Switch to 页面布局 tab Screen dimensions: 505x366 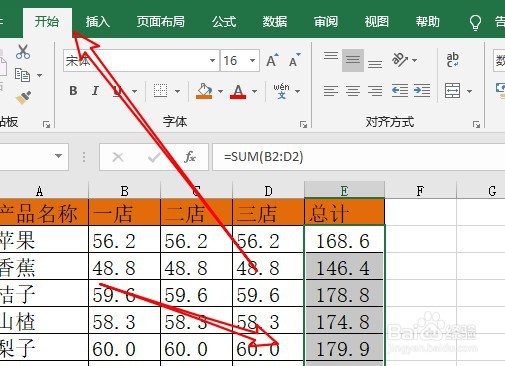(x=161, y=22)
